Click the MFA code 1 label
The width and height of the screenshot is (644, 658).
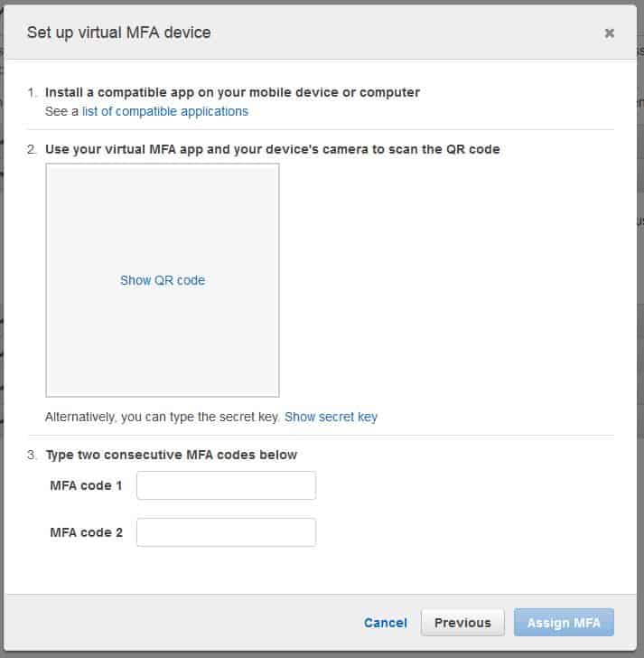point(86,485)
